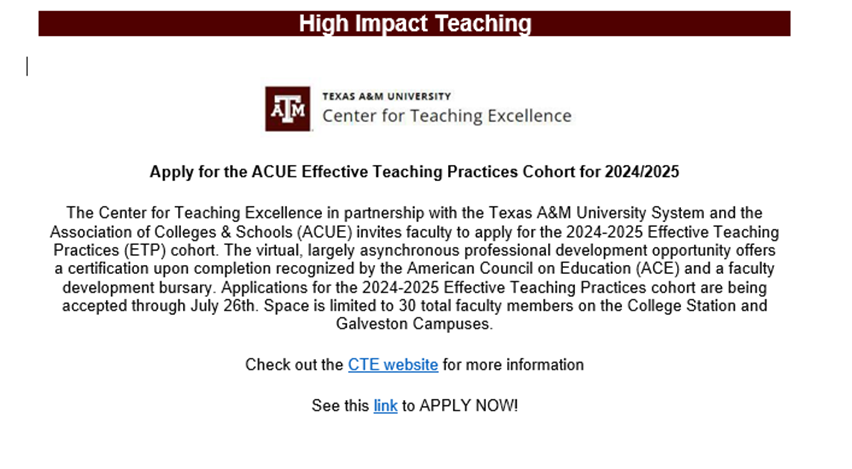
Task: Click the High Impact Teaching header banner
Action: point(414,23)
